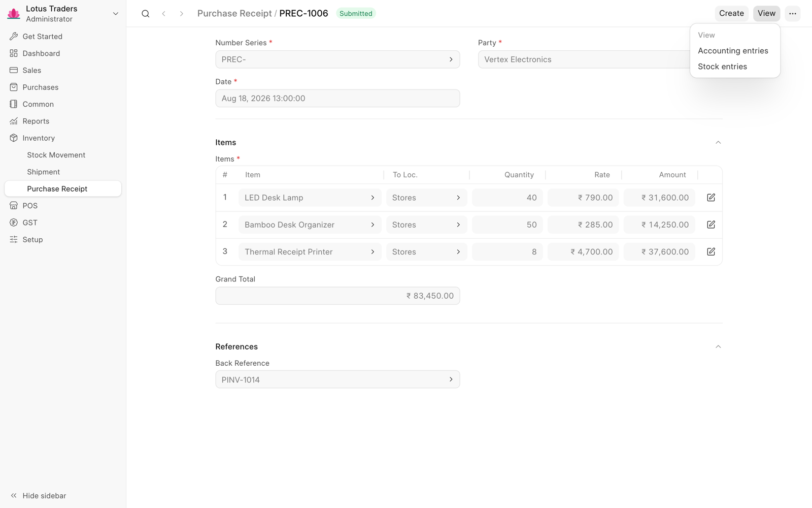The width and height of the screenshot is (812, 508).
Task: Open the three-dots more options button
Action: pyautogui.click(x=793, y=13)
